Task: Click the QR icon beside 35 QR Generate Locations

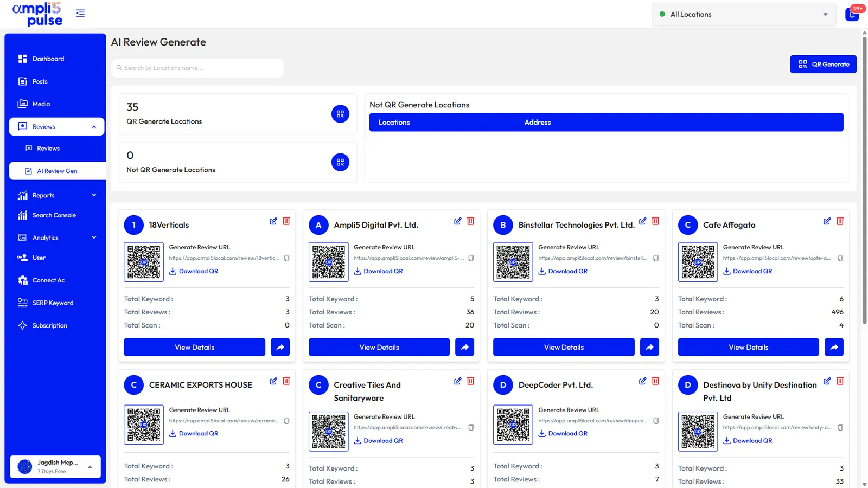Action: (x=340, y=114)
